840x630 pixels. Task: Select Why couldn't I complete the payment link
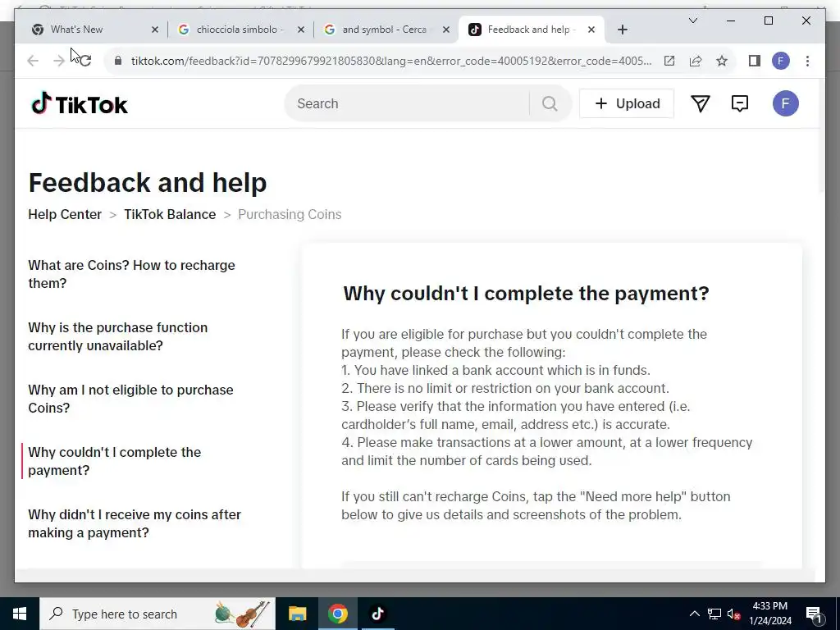click(x=115, y=461)
